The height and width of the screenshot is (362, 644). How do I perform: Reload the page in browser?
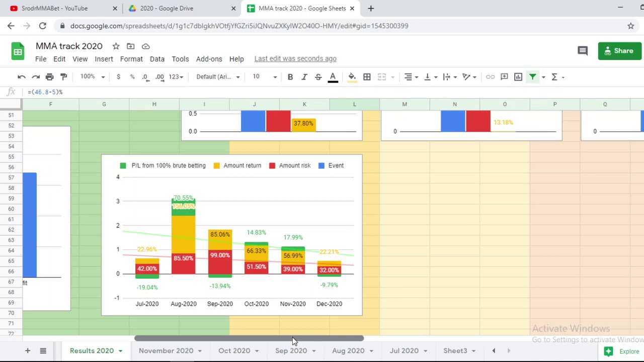pyautogui.click(x=42, y=26)
